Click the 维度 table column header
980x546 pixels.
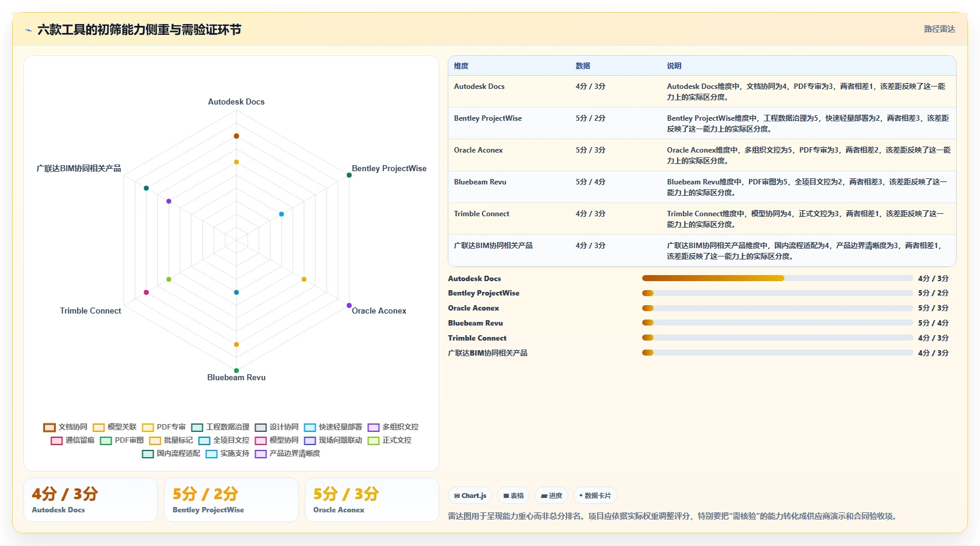[x=461, y=66]
